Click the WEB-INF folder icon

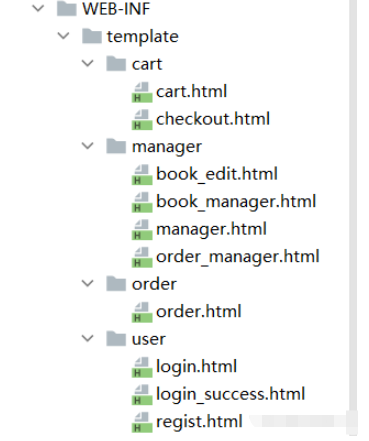click(x=67, y=8)
